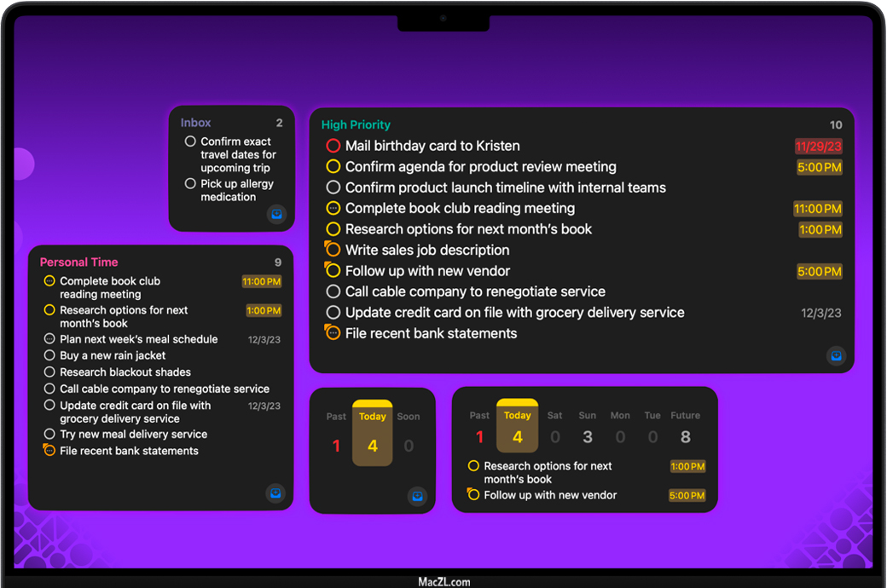Select Past column in wide forecast widget
This screenshot has height=588, width=887.
pos(479,427)
